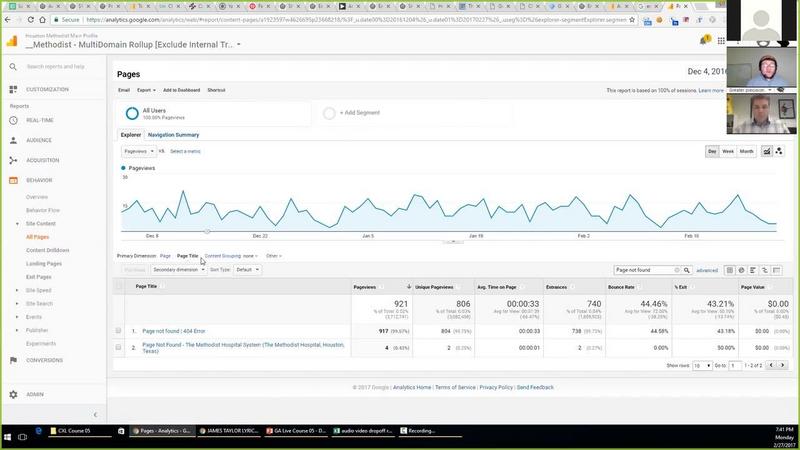Viewport: 800px width, 450px height.
Task: Click the table filter search magnifier
Action: click(687, 270)
